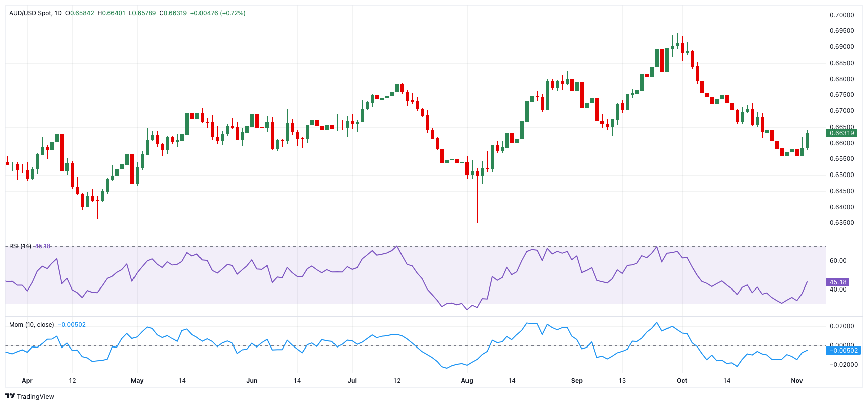The image size is (868, 405).
Task: Click the daily change +0.00476 (+0.72%)
Action: (x=218, y=13)
